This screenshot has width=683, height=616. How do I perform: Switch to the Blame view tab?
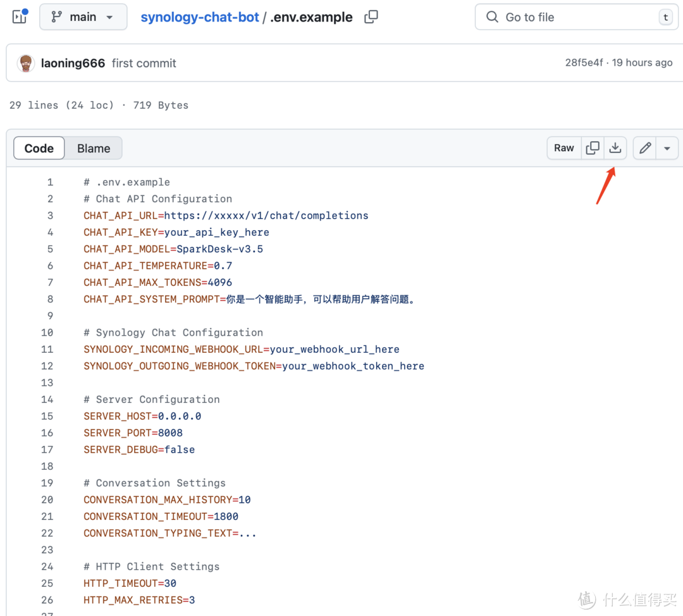tap(94, 149)
